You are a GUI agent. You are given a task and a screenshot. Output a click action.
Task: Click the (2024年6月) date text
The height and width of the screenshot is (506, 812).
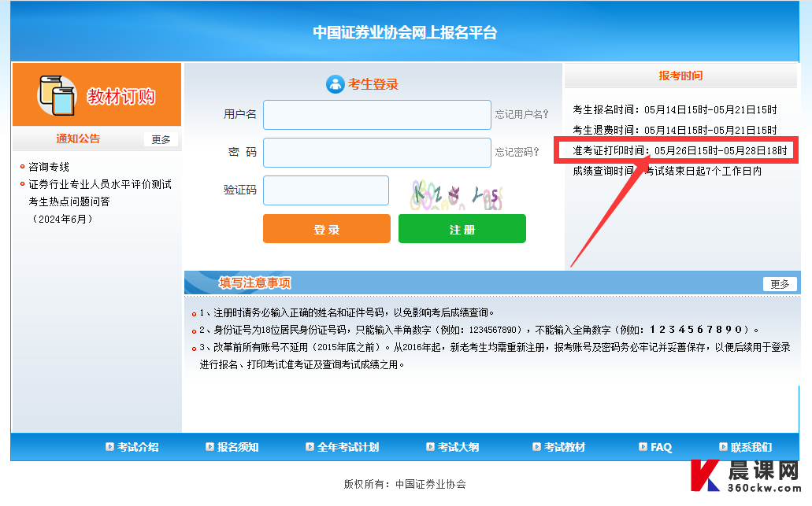coord(63,219)
